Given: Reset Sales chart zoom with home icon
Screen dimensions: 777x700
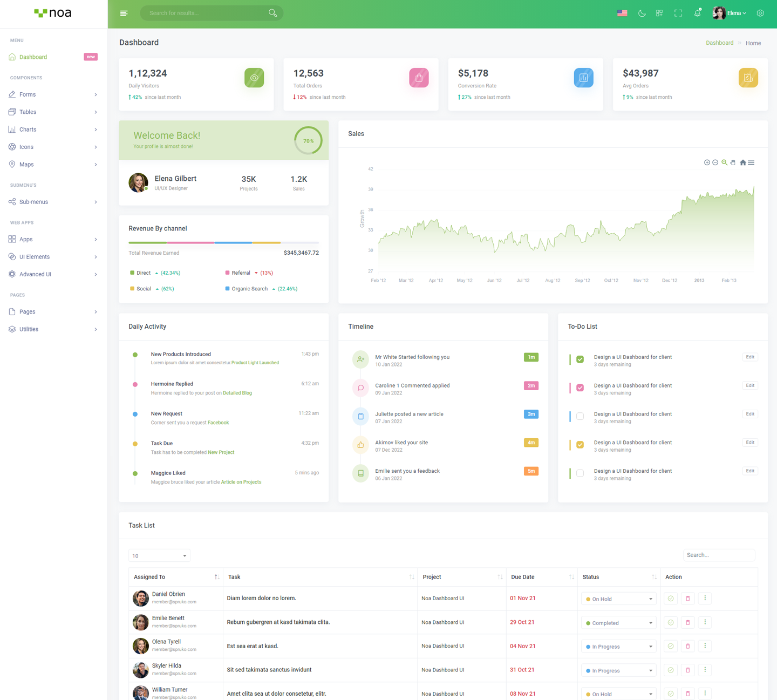Looking at the screenshot, I should (743, 162).
